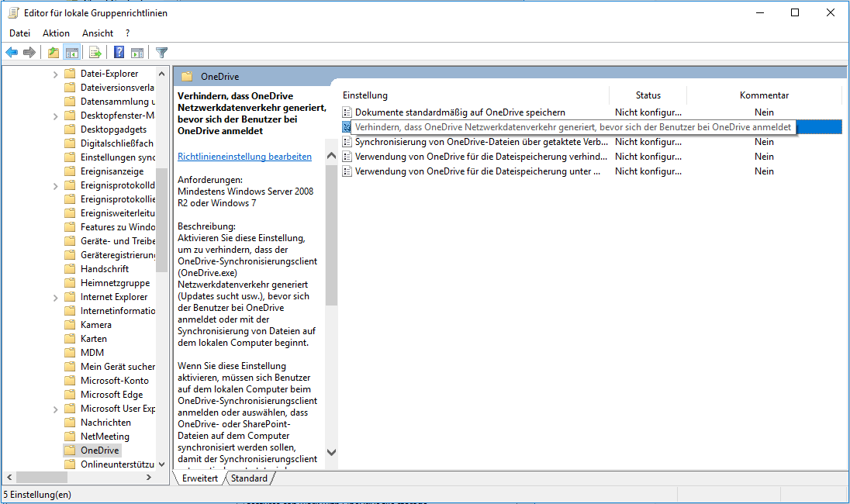
Task: Click icon of 'Synchronisierung von OneDrive-Dateien' policy
Action: [347, 142]
